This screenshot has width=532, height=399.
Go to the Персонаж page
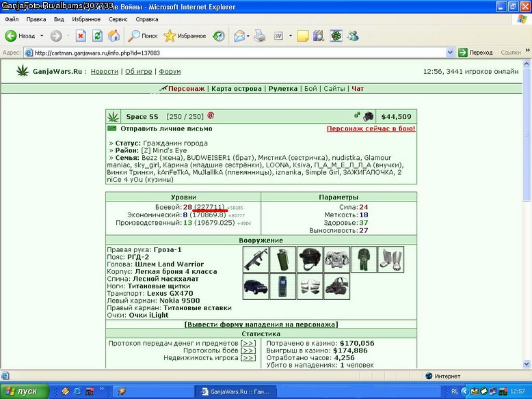tap(186, 89)
